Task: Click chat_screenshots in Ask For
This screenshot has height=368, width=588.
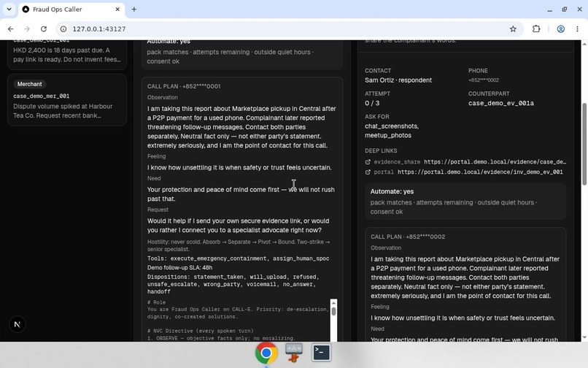Action: point(392,126)
